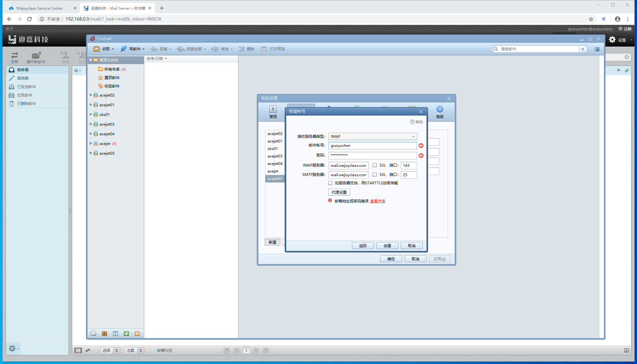Expand the acejet02 account tree
This screenshot has height=364, width=637.
coord(91,95)
